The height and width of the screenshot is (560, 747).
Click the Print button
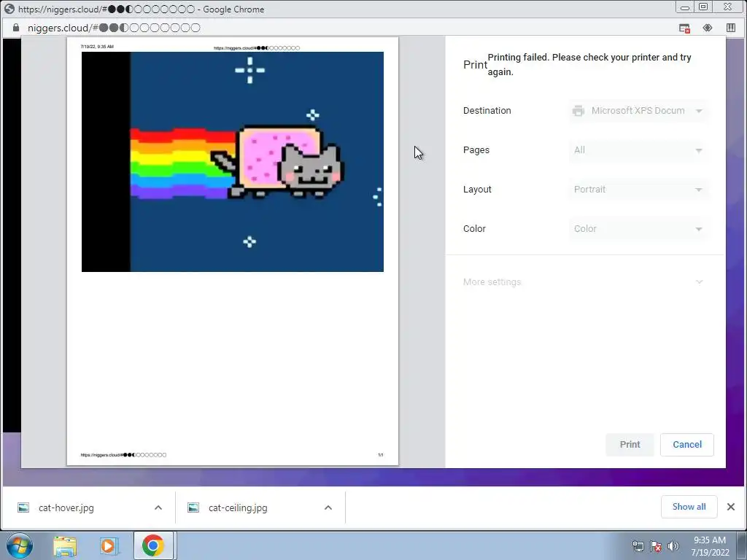(x=630, y=444)
